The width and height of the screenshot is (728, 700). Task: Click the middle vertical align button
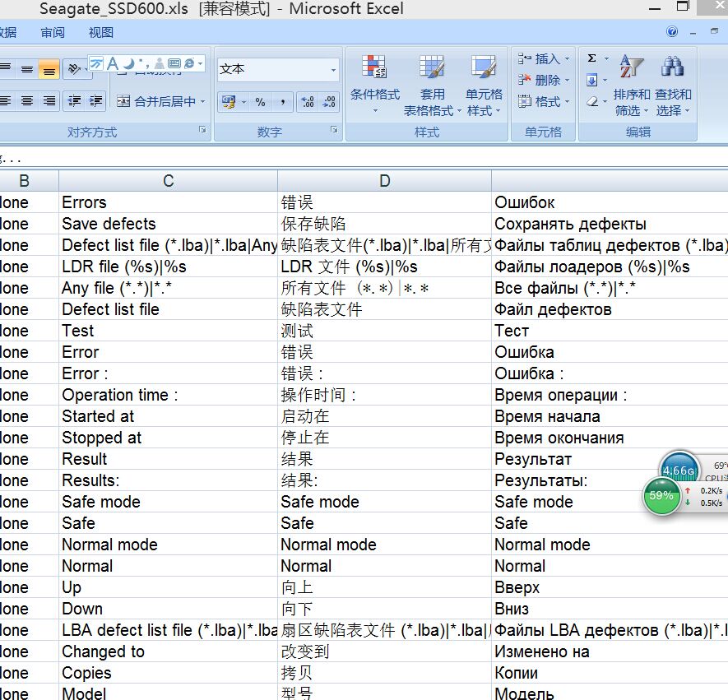27,70
